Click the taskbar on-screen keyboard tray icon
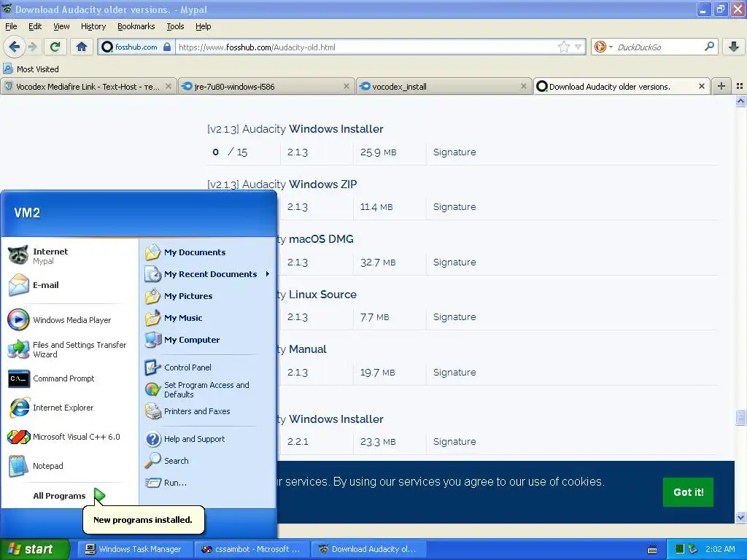Screen dimensions: 747x560 652,550
